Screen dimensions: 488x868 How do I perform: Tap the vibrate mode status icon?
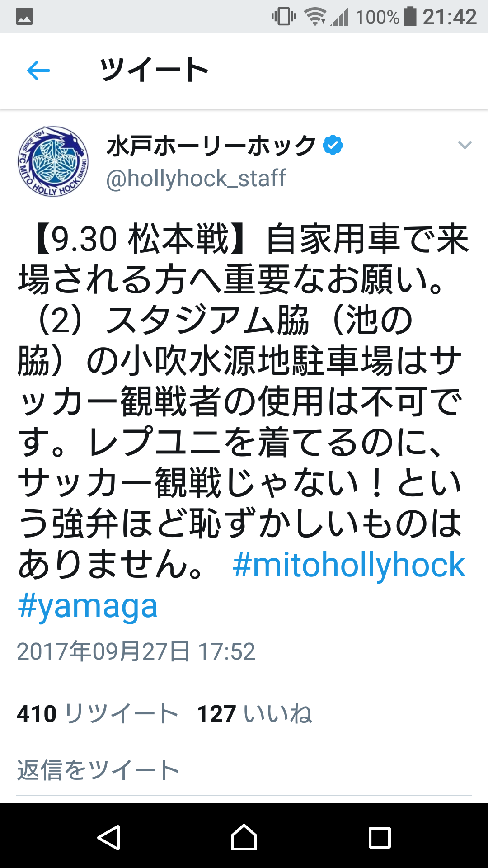click(284, 17)
